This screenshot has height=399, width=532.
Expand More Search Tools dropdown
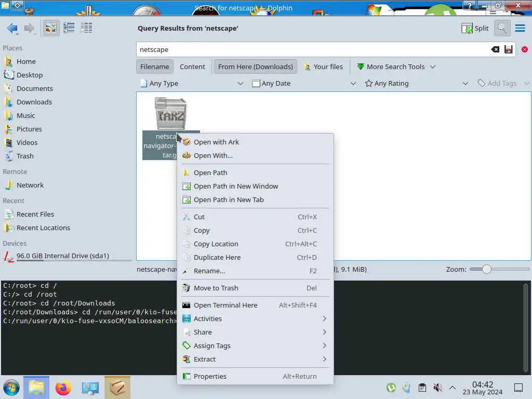tap(396, 67)
